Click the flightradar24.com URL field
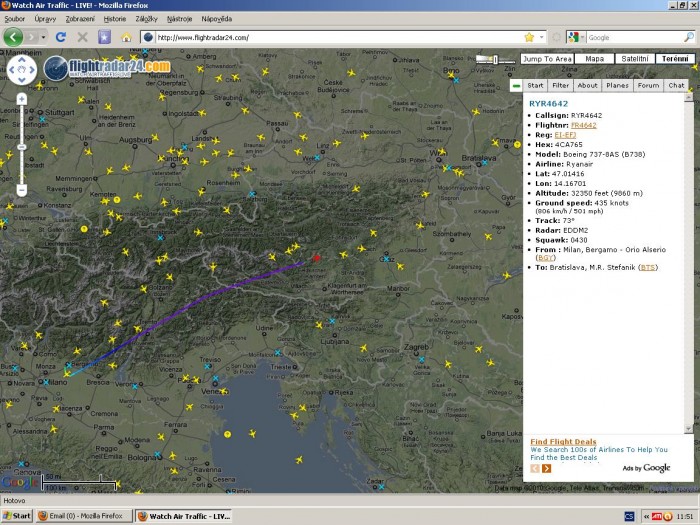This screenshot has height=525, width=700. point(339,38)
